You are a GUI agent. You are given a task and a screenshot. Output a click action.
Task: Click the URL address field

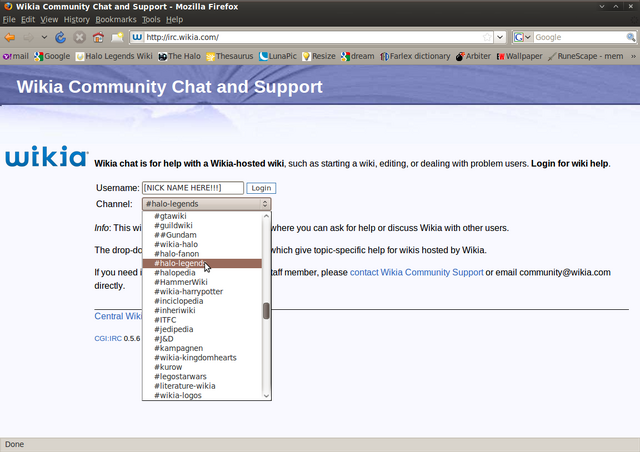[x=312, y=37]
